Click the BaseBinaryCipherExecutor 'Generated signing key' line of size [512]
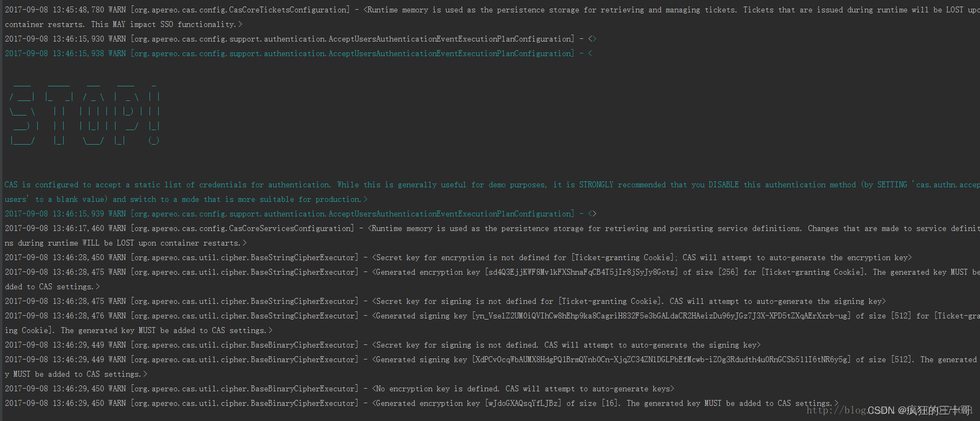The height and width of the screenshot is (421, 980). click(x=492, y=359)
